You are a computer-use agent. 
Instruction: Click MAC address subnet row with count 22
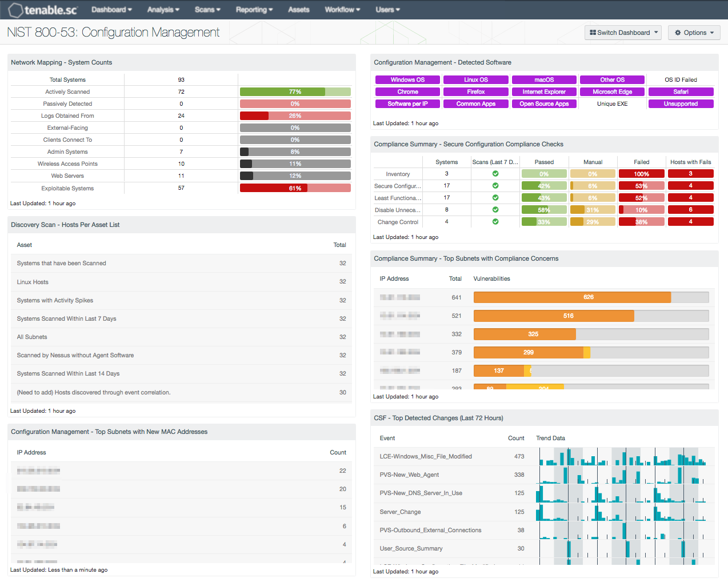click(181, 471)
